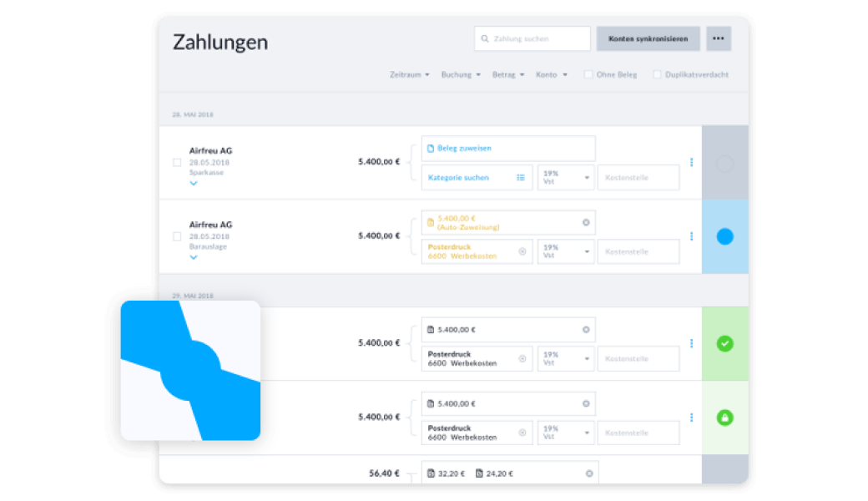Click the Konten synchronisieren button

648,38
